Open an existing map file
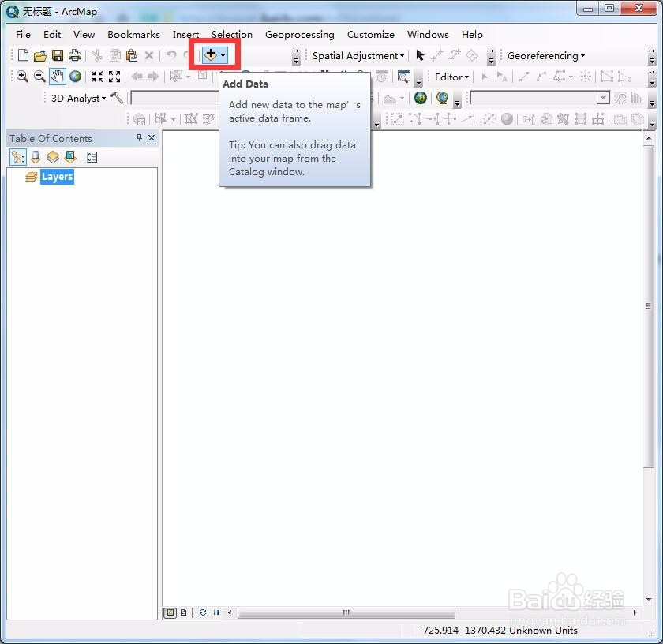This screenshot has height=644, width=663. point(39,55)
